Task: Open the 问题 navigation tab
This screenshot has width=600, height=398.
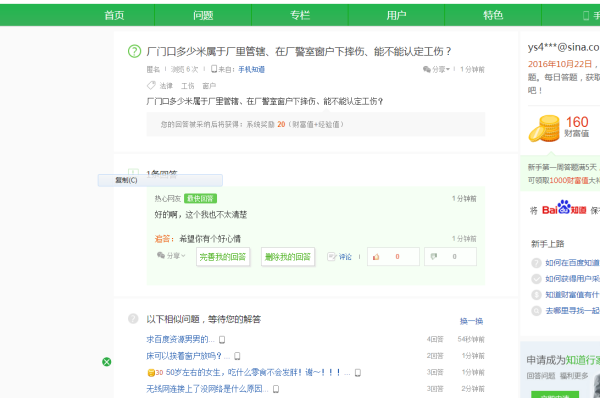Action: click(x=203, y=15)
